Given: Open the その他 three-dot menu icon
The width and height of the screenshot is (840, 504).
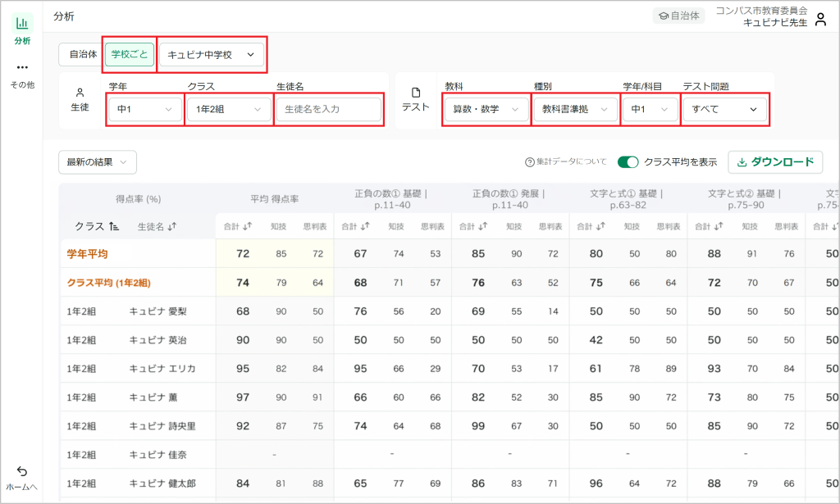Looking at the screenshot, I should pyautogui.click(x=22, y=67).
